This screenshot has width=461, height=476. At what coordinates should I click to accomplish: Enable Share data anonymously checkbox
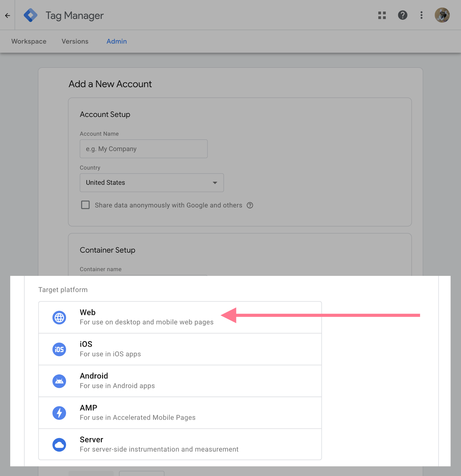tap(85, 205)
